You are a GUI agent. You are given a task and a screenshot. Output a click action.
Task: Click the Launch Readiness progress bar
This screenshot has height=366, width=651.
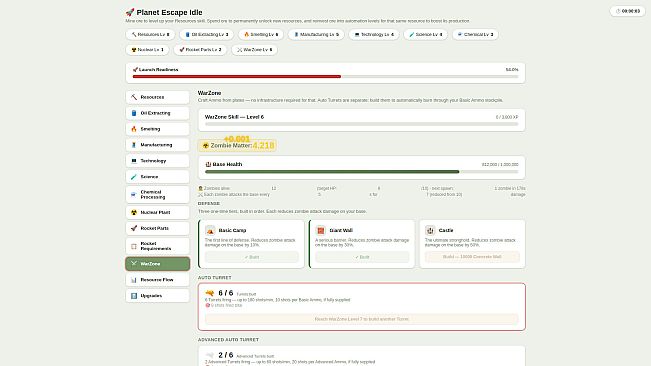[326, 77]
